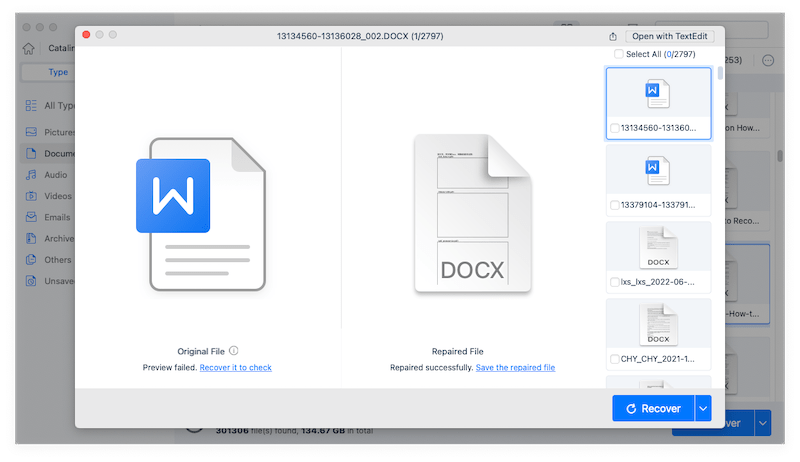Select the lxs_lxs_2022-06 DOCX thumbnail
The width and height of the screenshot is (800, 462).
pos(658,248)
